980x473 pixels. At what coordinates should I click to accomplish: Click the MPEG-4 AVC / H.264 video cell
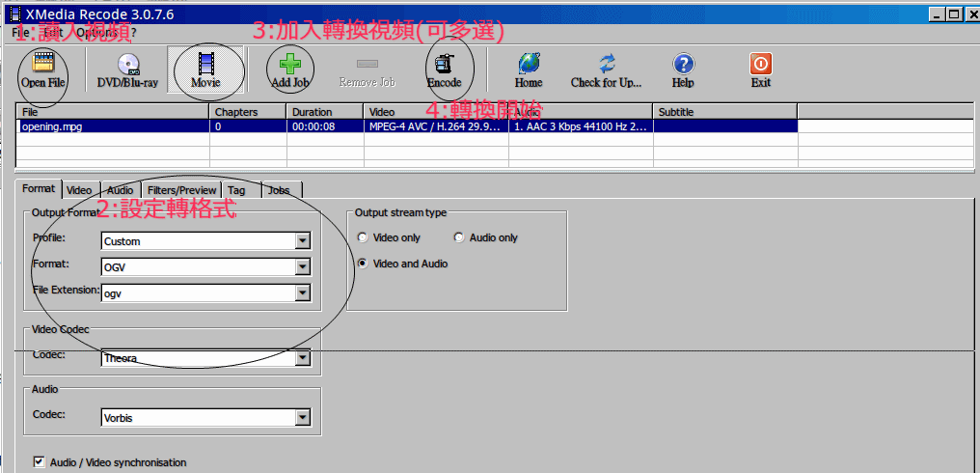pyautogui.click(x=436, y=125)
